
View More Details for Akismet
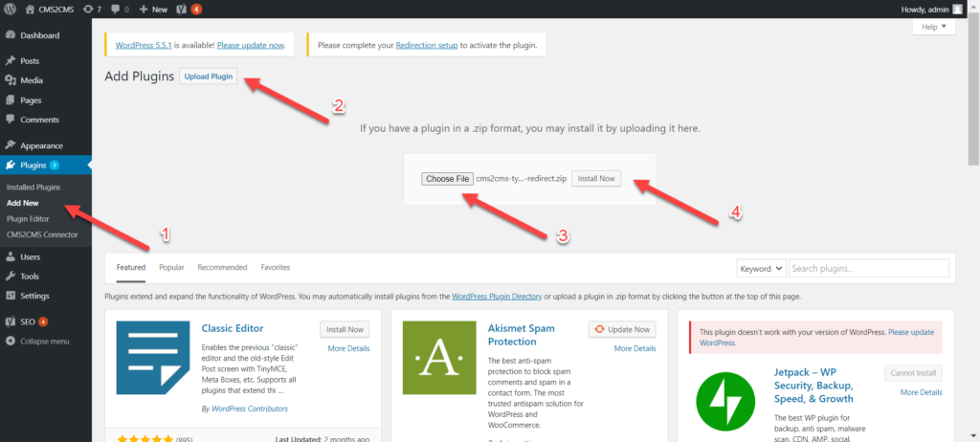click(635, 348)
